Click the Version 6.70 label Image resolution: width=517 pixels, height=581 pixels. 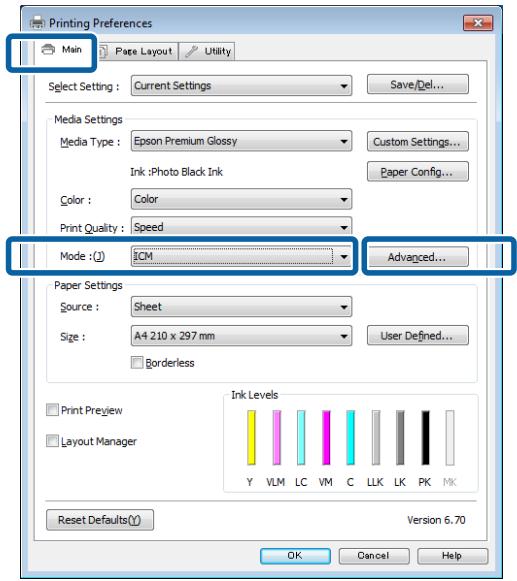tap(436, 520)
